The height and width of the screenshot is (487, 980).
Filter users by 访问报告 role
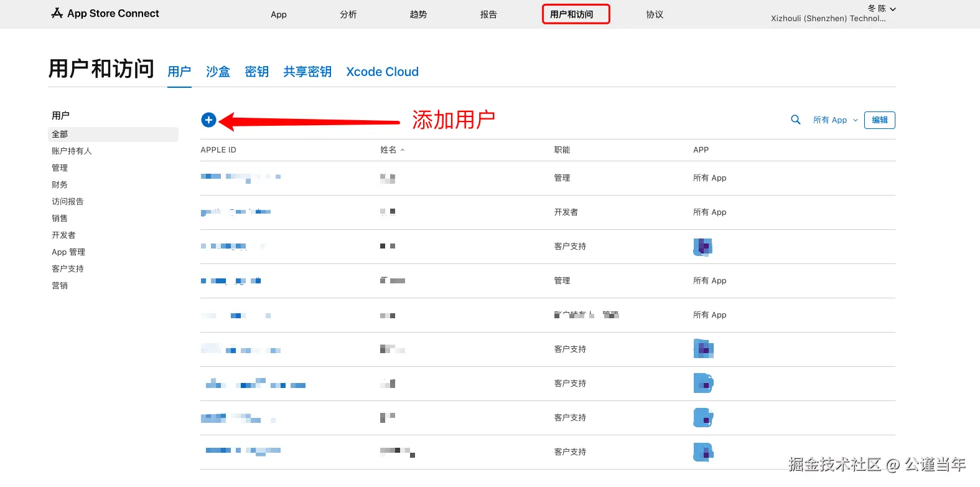(68, 202)
